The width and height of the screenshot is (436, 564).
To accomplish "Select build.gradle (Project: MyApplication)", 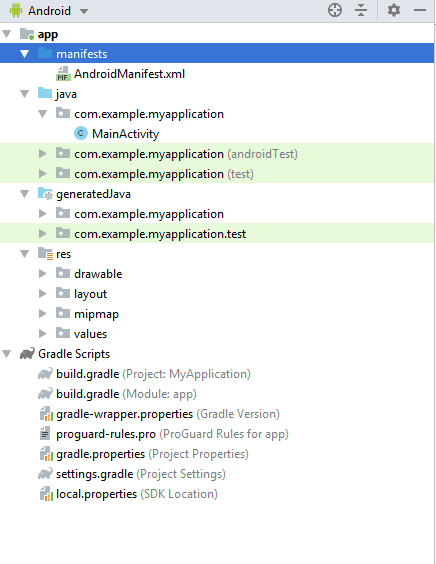I will [x=154, y=374].
